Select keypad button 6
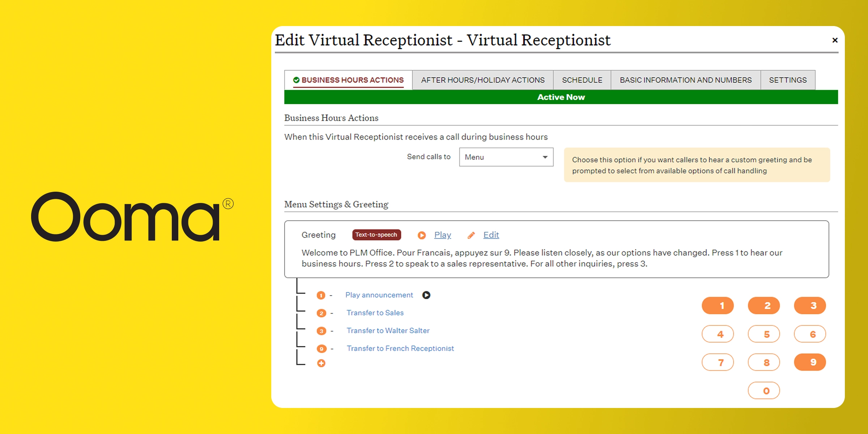868x434 pixels. tap(810, 334)
